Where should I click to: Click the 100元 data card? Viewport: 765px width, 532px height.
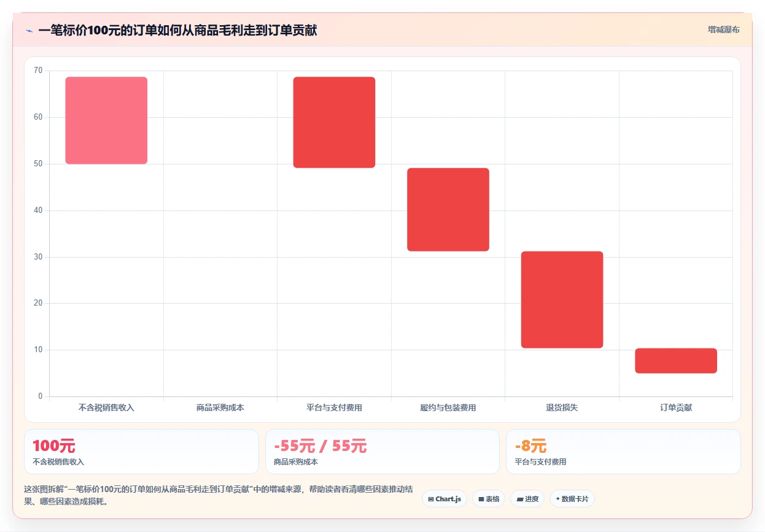141,452
